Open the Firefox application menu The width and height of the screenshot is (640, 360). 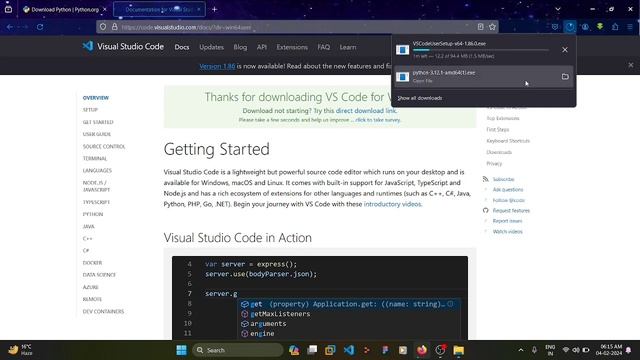point(630,27)
